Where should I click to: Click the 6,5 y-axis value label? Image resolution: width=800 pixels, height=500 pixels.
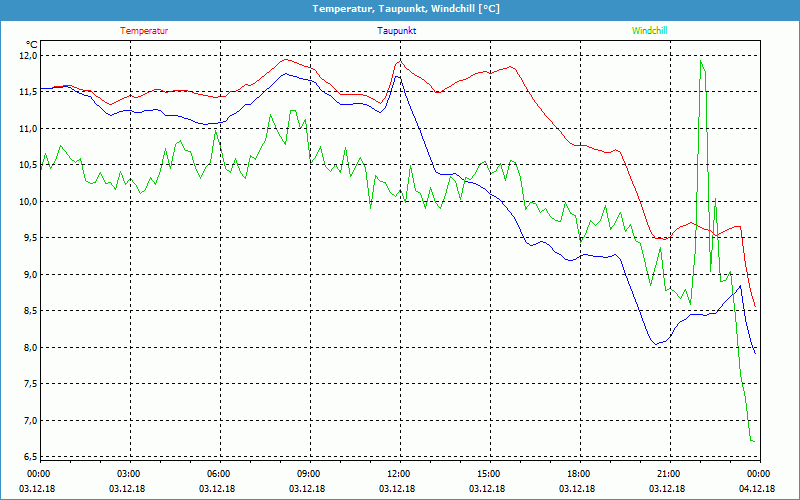point(24,457)
